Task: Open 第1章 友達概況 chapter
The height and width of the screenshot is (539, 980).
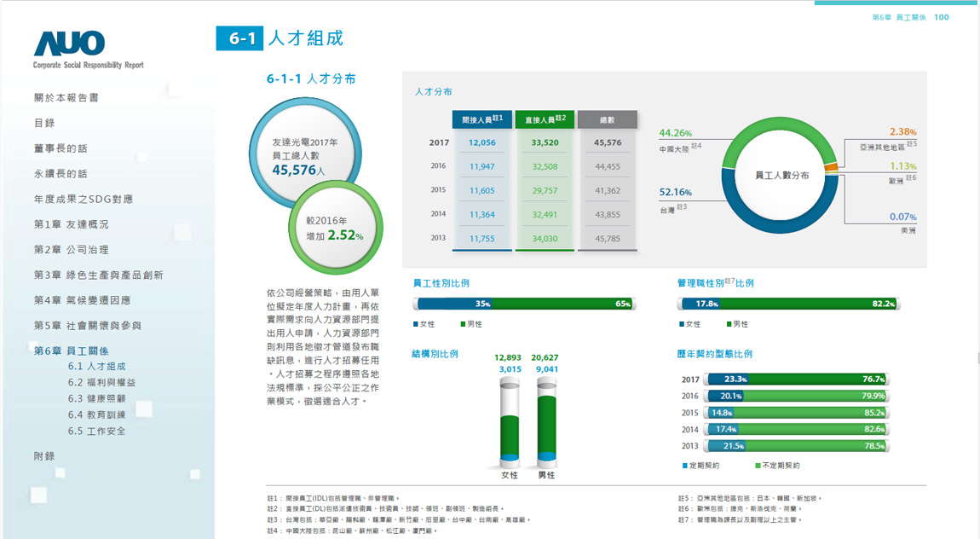Action: (71, 224)
